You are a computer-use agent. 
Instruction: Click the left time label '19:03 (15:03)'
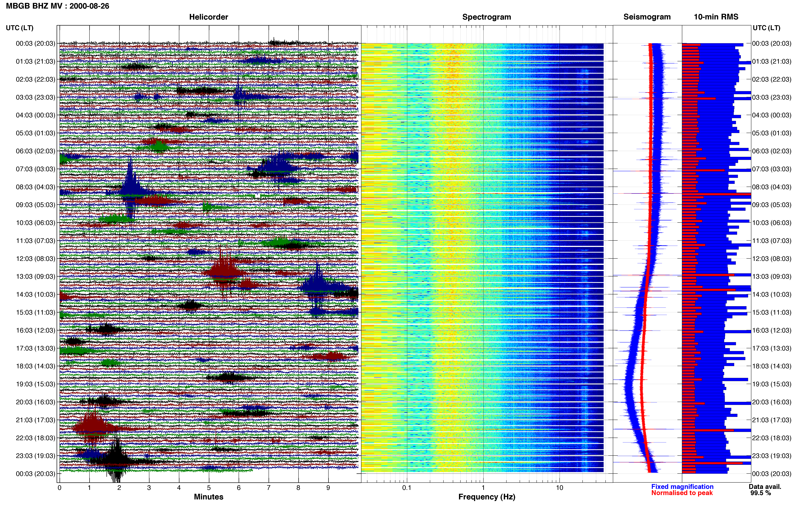pos(35,384)
